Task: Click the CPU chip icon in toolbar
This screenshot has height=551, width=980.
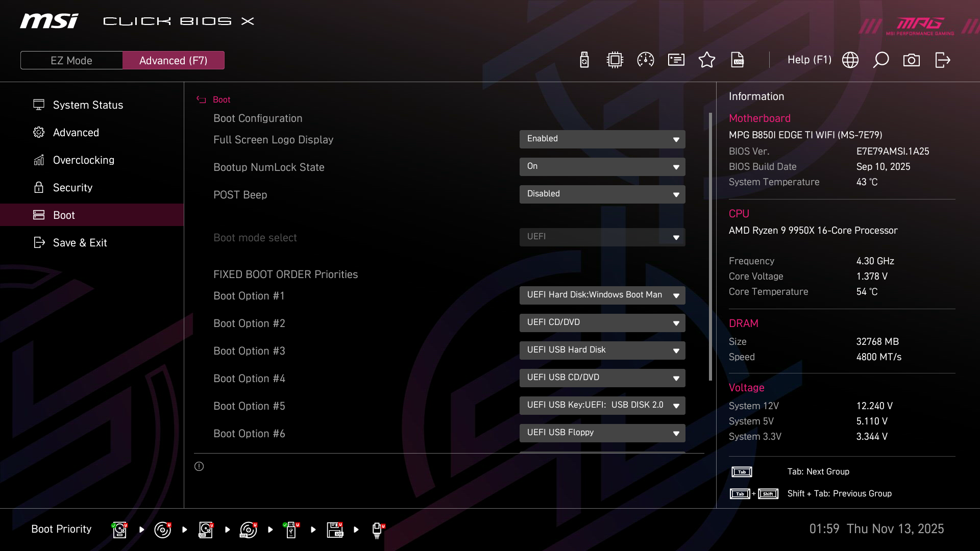Action: point(615,60)
